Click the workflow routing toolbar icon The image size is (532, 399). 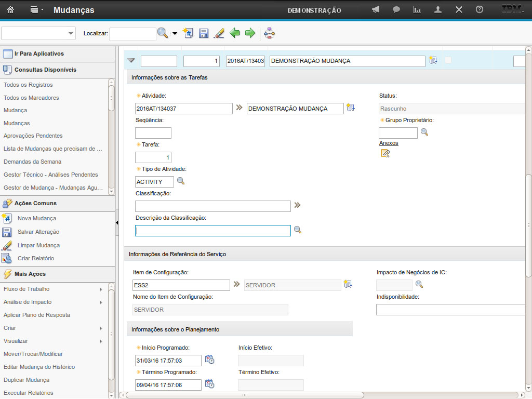(269, 33)
